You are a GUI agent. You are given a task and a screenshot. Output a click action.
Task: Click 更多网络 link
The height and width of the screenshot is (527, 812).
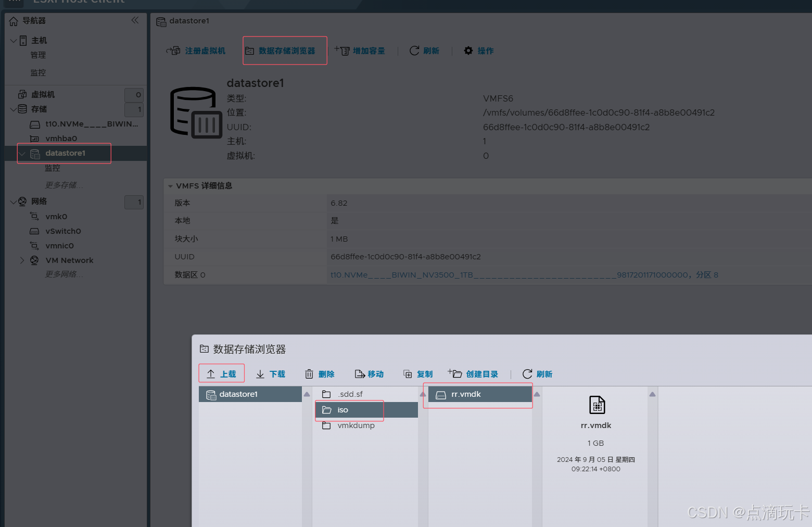coord(64,274)
